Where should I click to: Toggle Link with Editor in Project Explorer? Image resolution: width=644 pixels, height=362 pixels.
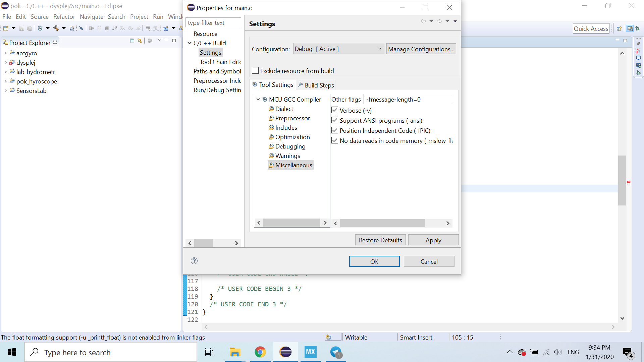140,41
